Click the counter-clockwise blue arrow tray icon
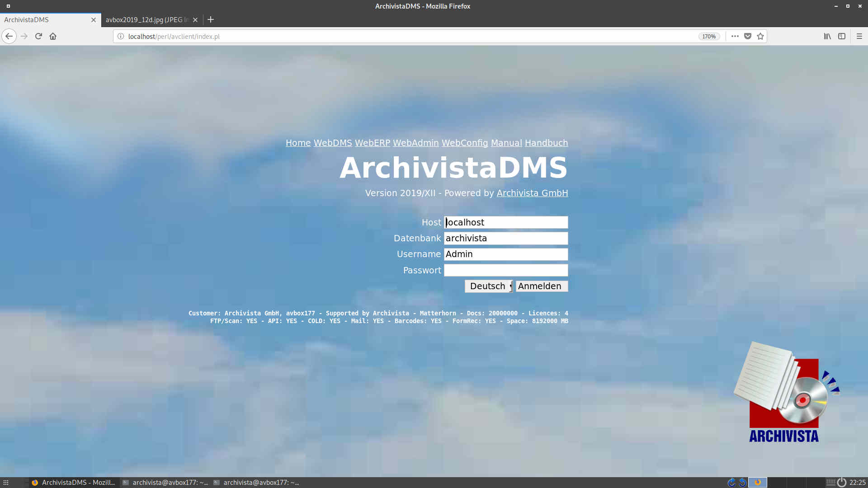 tap(743, 483)
